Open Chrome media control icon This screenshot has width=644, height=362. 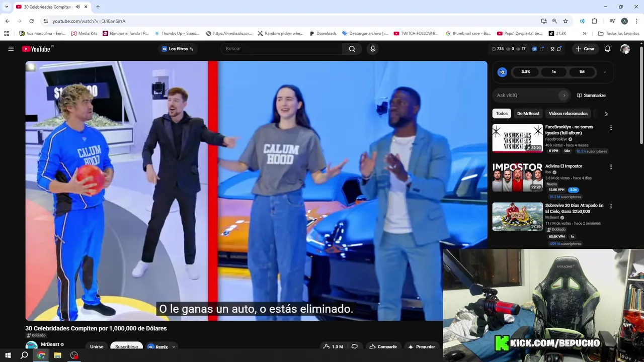coord(612,21)
